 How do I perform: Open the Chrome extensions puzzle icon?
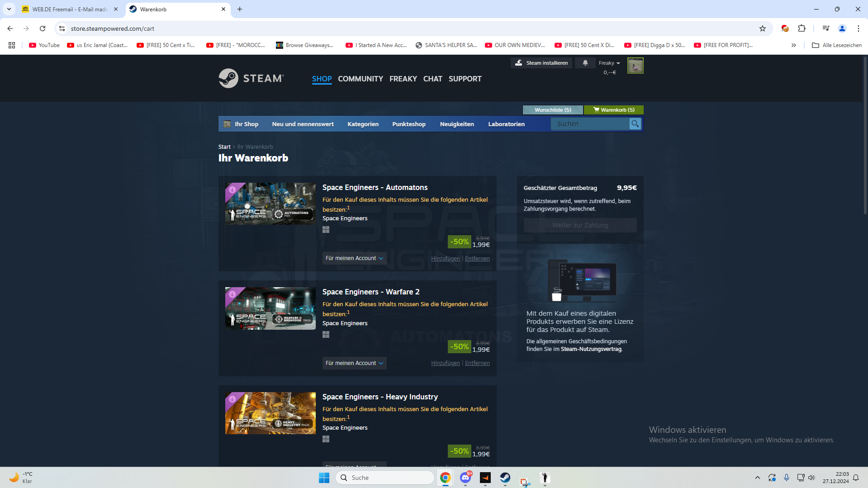[802, 28]
